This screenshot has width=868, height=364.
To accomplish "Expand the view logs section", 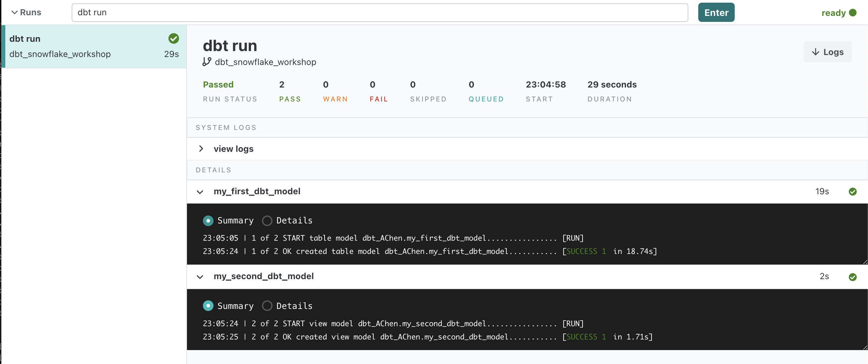I will pos(201,149).
